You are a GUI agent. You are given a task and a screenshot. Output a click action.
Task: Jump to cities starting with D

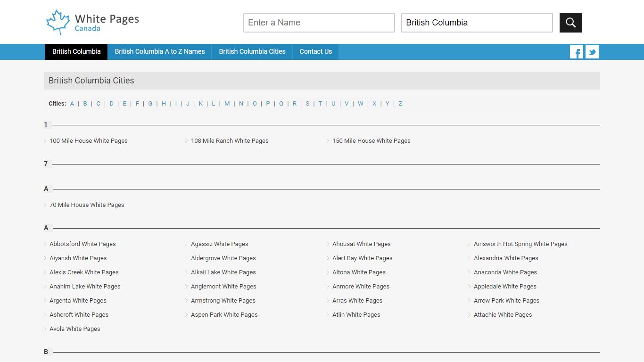point(112,104)
